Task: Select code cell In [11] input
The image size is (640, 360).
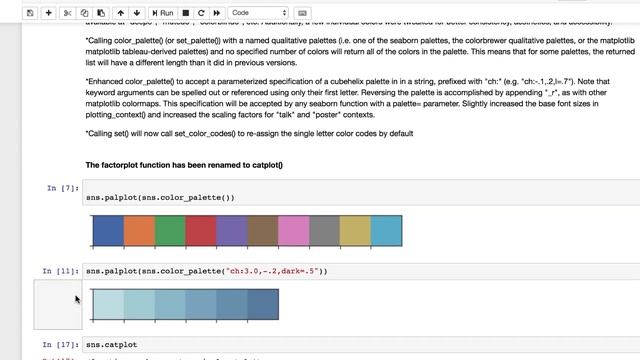Action: (x=361, y=271)
